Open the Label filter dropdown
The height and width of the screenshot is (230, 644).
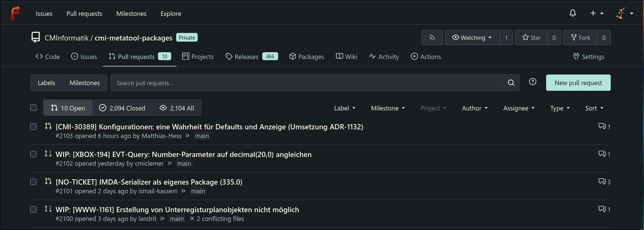click(345, 108)
